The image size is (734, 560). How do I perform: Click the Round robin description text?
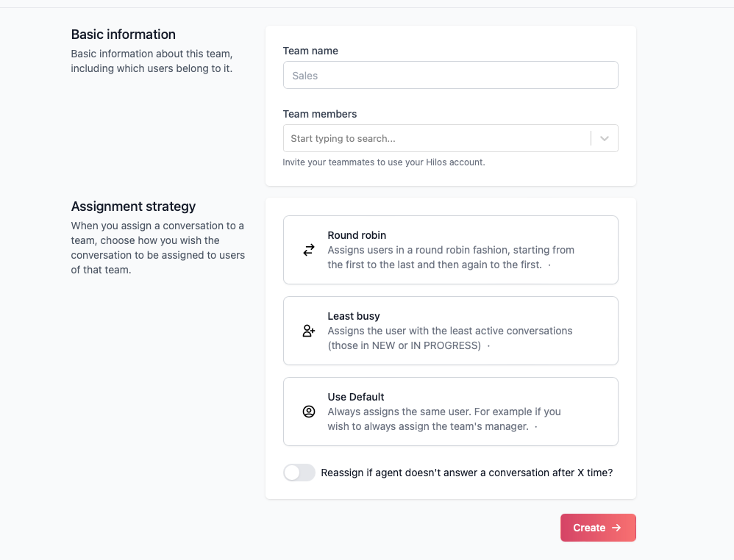point(450,257)
